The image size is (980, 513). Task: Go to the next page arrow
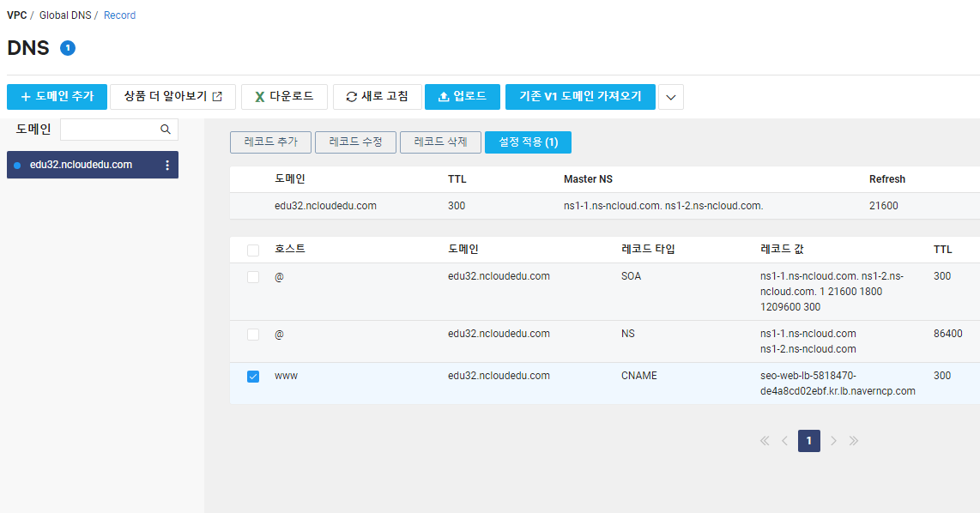[x=833, y=441]
